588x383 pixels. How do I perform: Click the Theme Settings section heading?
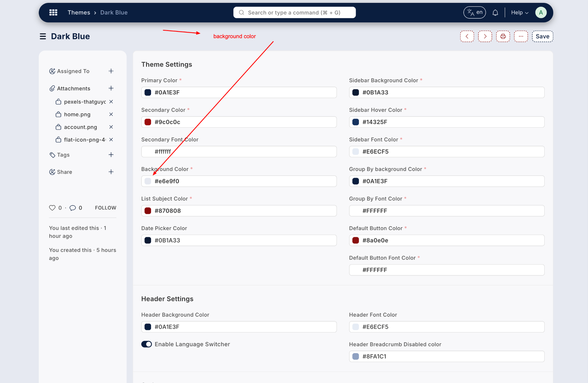167,65
